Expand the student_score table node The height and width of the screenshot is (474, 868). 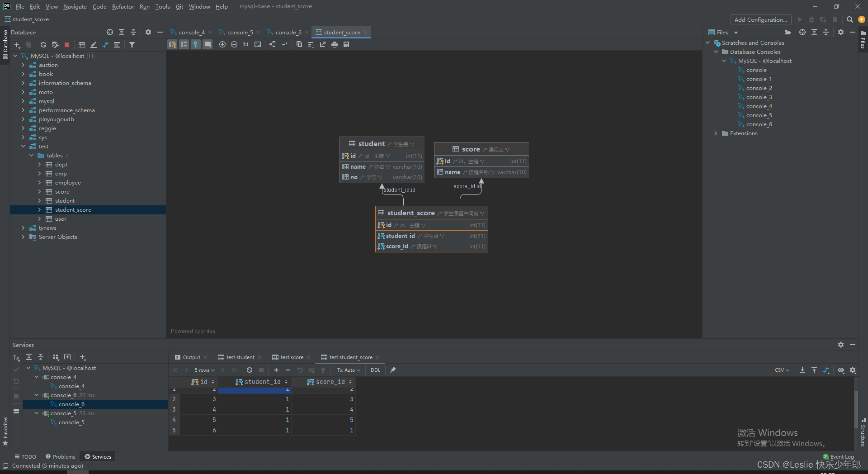(40, 210)
